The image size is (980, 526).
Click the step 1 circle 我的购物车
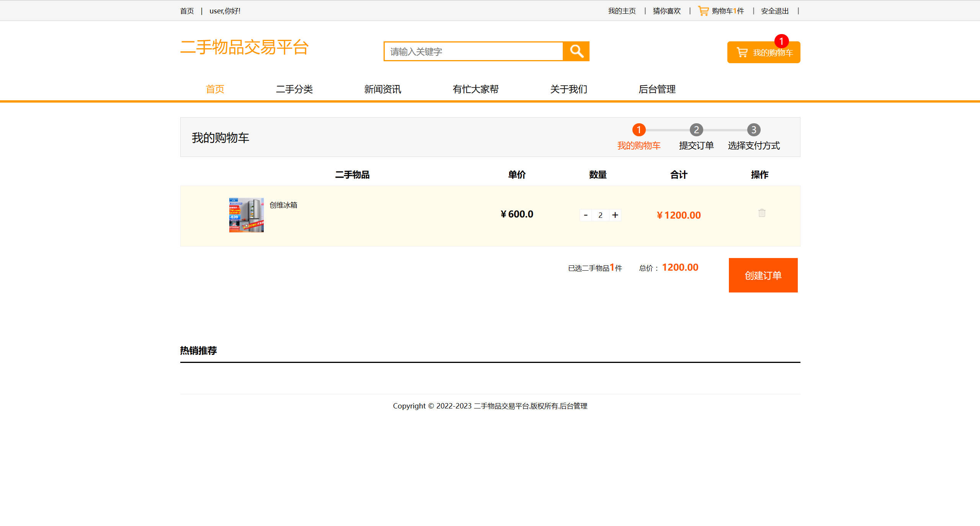pyautogui.click(x=639, y=130)
